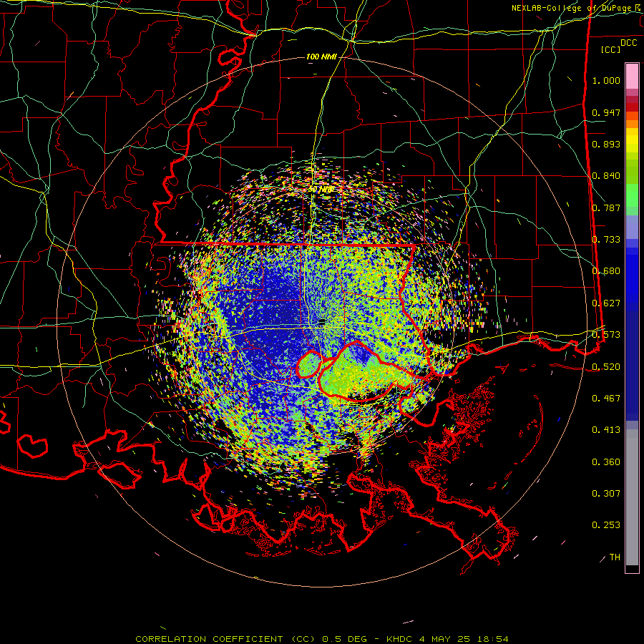Click the 0.680 legend value
This screenshot has width=644, height=644.
coord(606,271)
